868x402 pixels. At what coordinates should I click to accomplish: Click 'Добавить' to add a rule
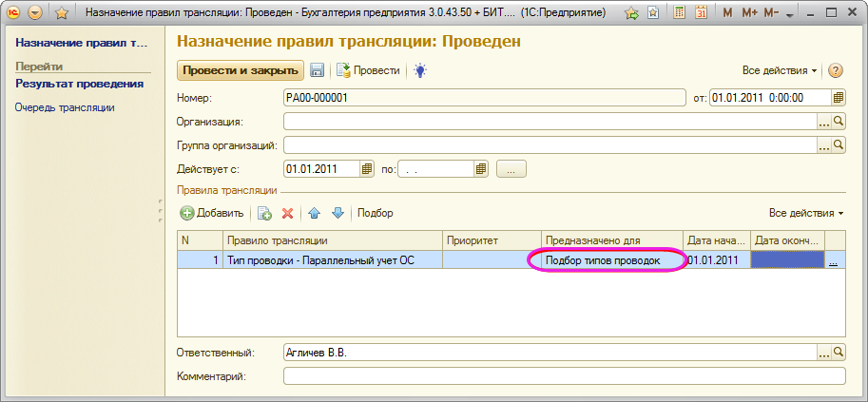pyautogui.click(x=212, y=214)
